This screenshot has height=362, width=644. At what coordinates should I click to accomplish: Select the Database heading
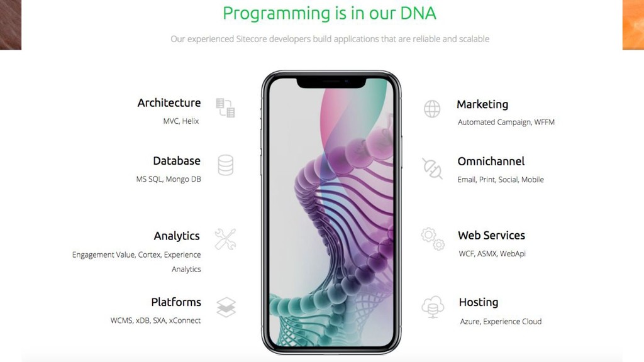pos(177,160)
